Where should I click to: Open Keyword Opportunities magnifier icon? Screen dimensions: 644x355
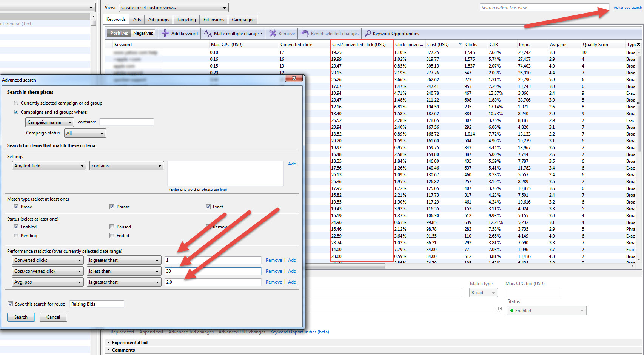(368, 33)
